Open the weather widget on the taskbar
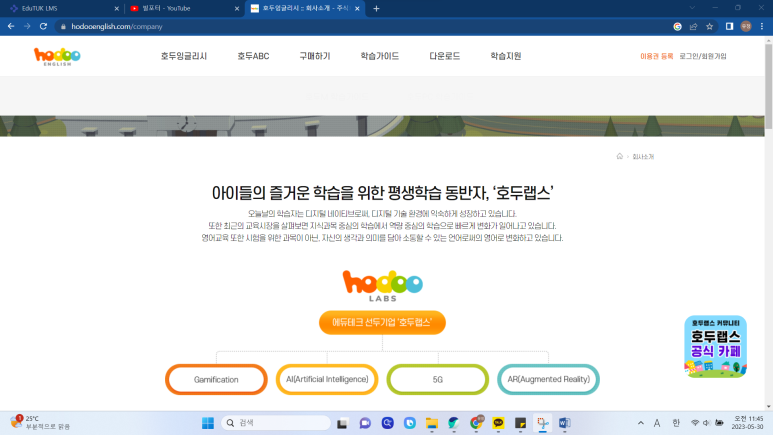The height and width of the screenshot is (435, 773). click(40, 423)
